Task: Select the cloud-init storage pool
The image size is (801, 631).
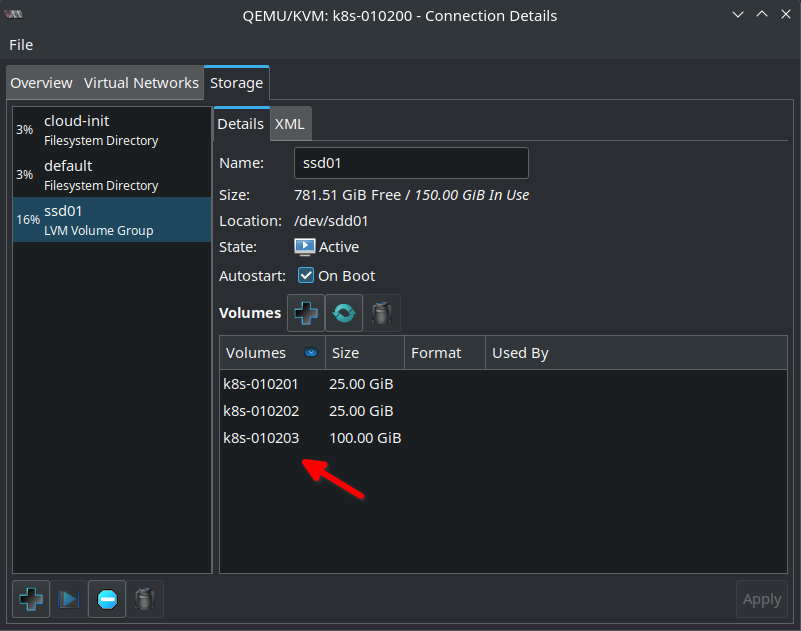Action: coord(112,130)
